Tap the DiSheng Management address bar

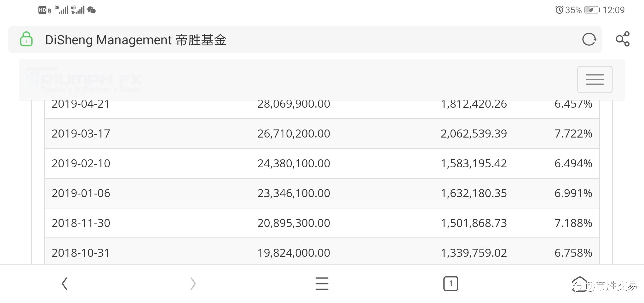pos(295,40)
